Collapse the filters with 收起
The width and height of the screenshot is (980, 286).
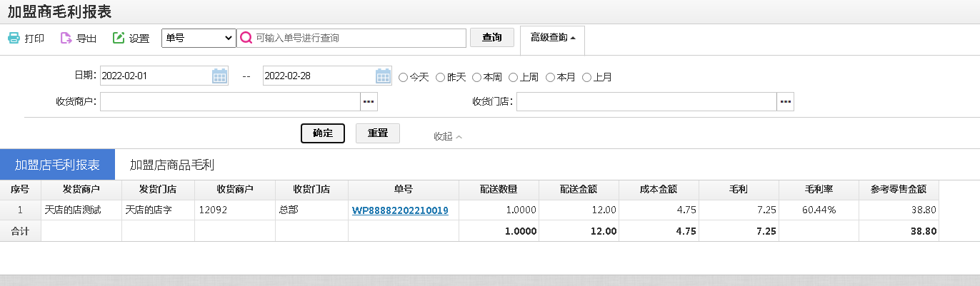[448, 136]
